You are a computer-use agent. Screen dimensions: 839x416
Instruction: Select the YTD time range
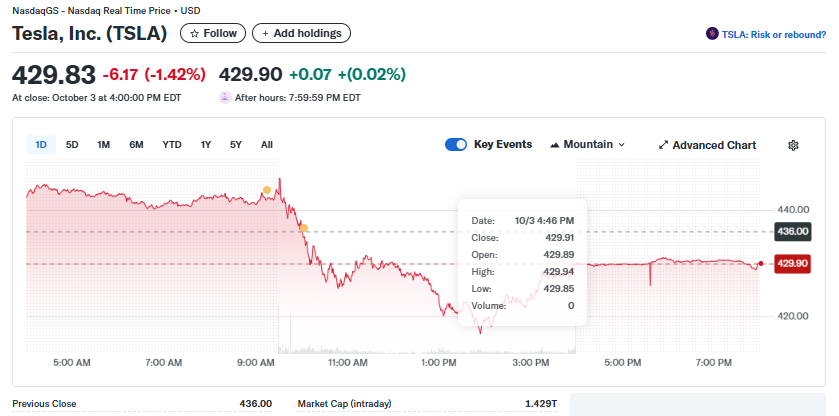pyautogui.click(x=172, y=145)
